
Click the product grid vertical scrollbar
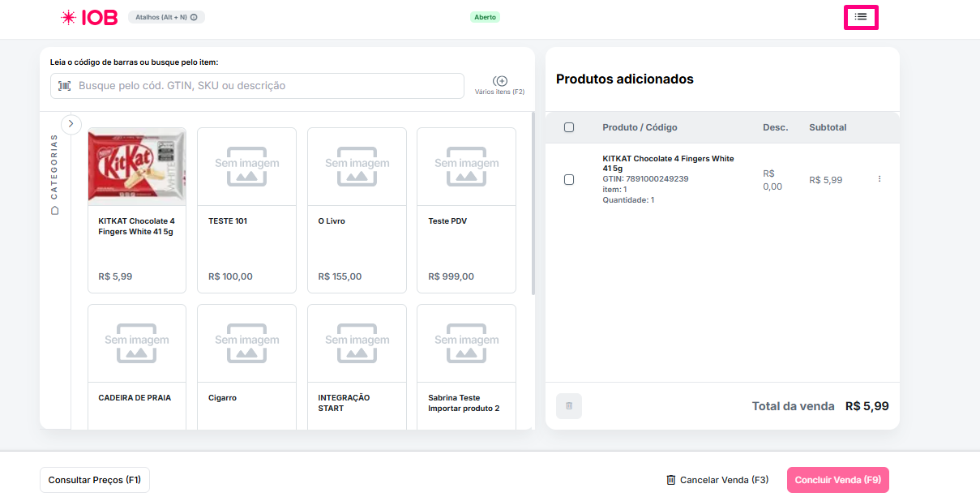(533, 203)
